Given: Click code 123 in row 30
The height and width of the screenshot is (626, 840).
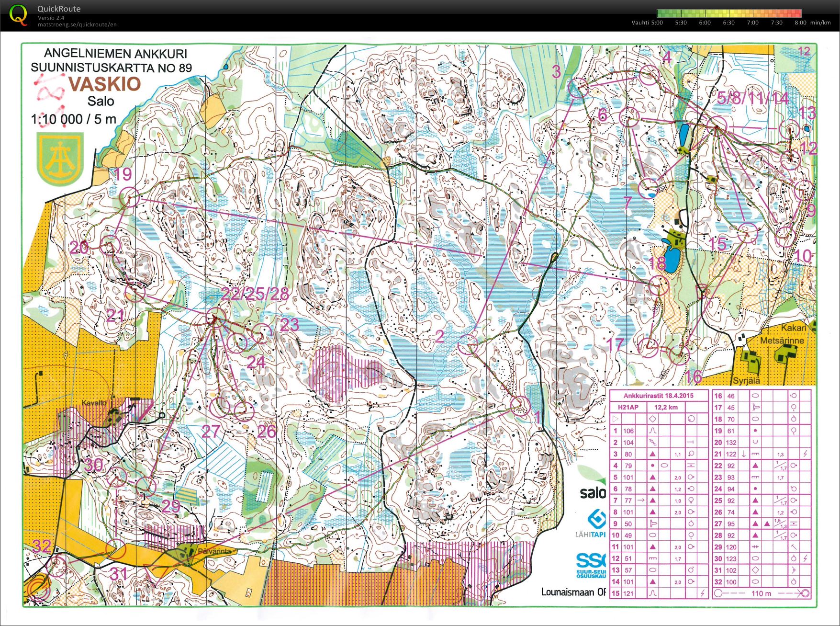Looking at the screenshot, I should (x=731, y=558).
